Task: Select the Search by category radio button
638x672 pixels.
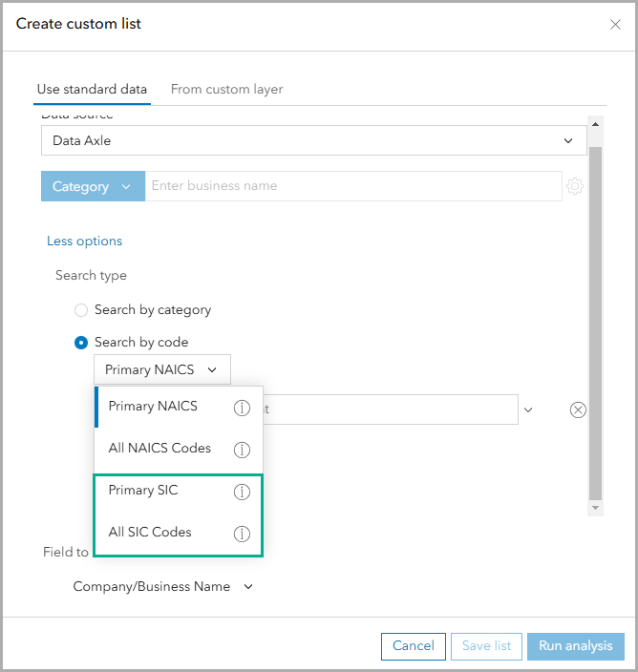Action: click(x=81, y=310)
